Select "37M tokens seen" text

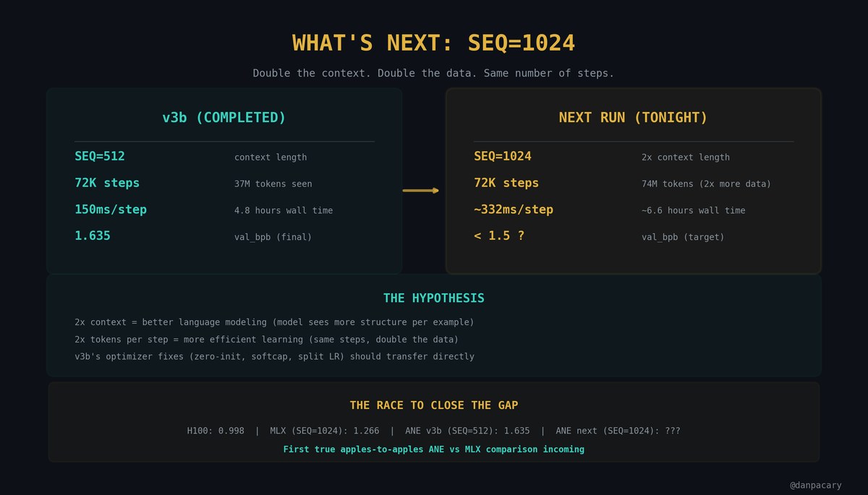(273, 184)
